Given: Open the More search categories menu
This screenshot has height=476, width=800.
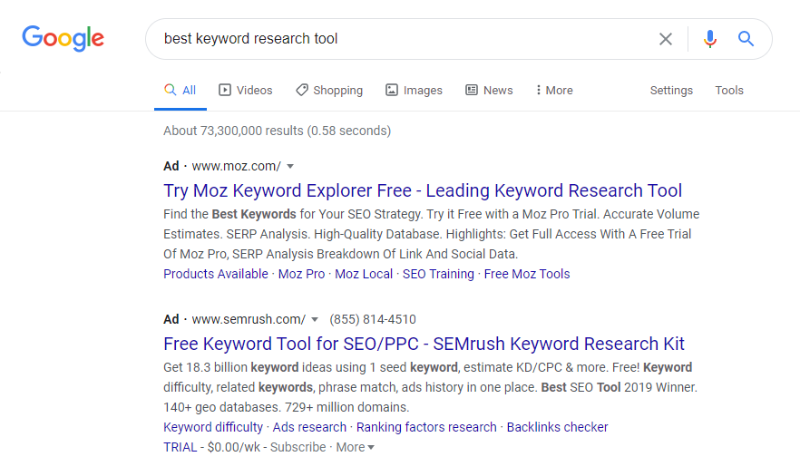Looking at the screenshot, I should point(554,90).
